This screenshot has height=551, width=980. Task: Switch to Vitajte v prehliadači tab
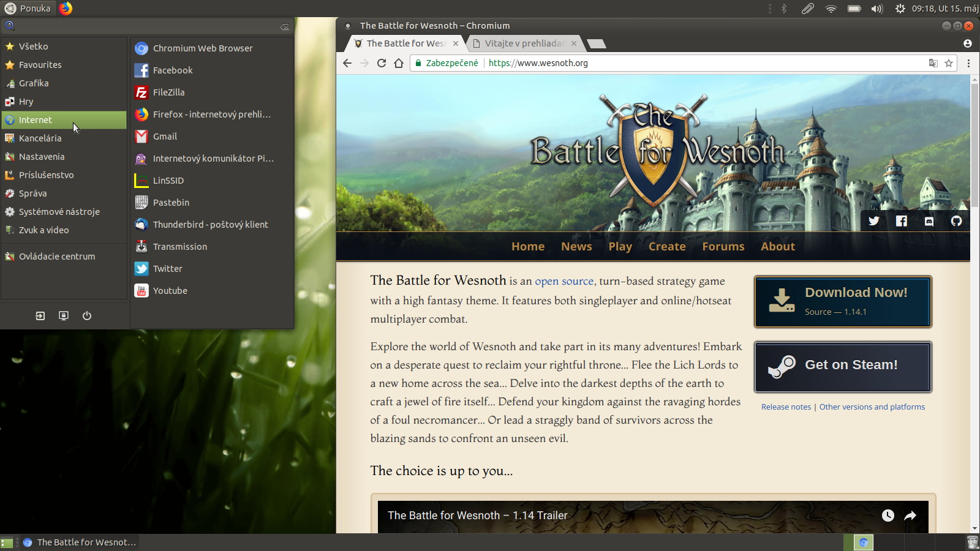pos(524,43)
